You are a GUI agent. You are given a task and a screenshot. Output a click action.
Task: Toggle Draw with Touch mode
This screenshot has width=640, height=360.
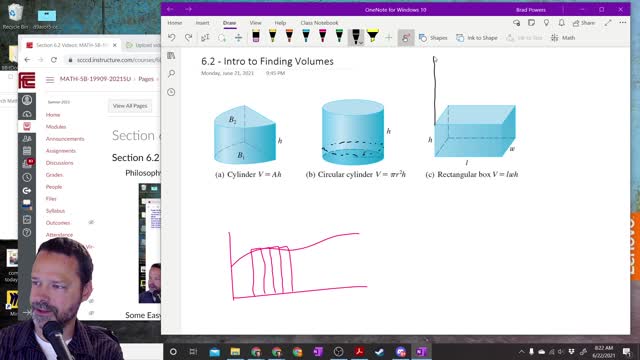[x=406, y=38]
